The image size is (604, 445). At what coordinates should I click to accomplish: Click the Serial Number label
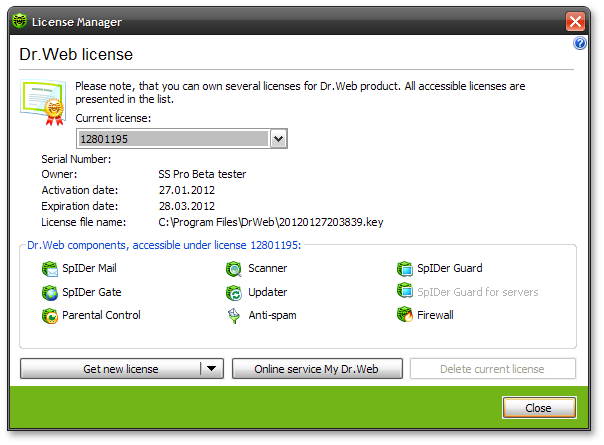(76, 159)
